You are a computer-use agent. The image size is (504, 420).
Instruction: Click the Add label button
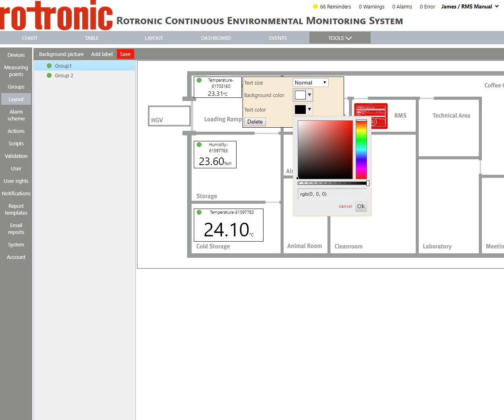pyautogui.click(x=102, y=54)
